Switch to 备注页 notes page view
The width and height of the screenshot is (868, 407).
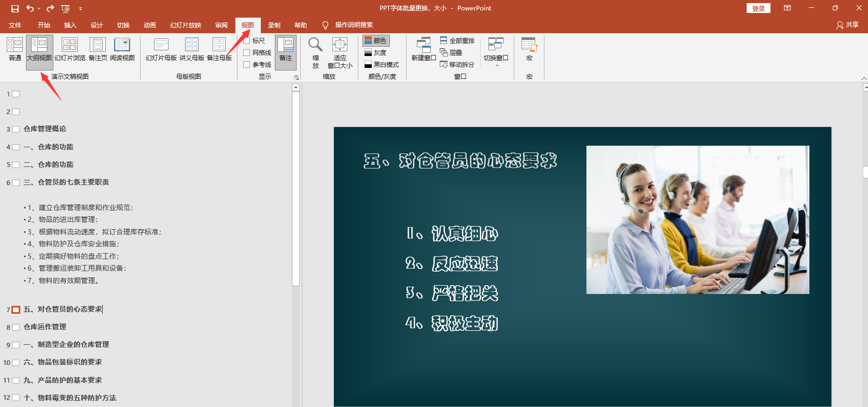tap(98, 49)
